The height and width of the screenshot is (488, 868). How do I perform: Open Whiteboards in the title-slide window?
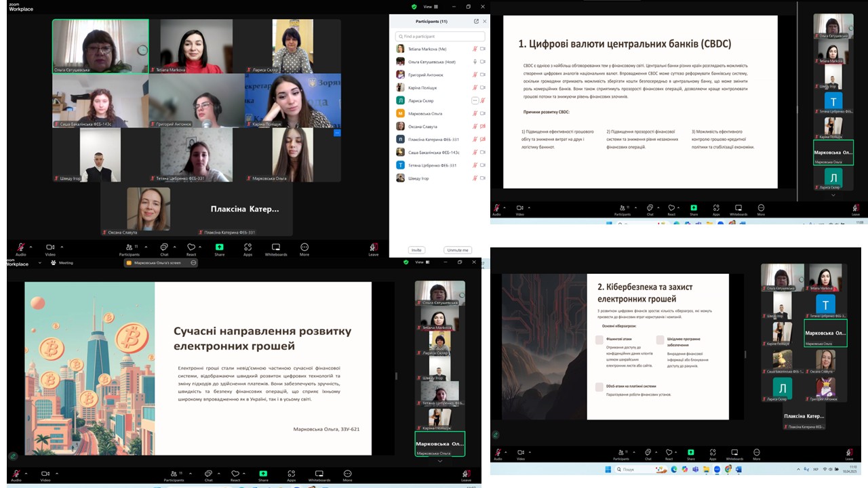[x=319, y=475]
